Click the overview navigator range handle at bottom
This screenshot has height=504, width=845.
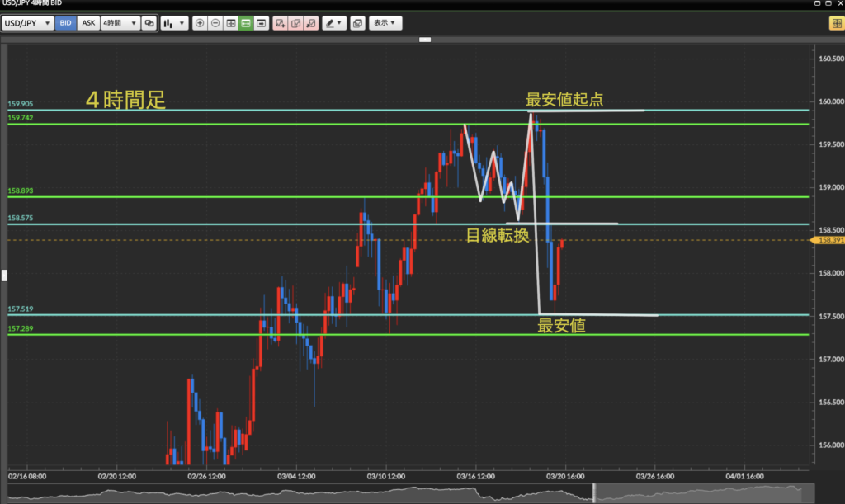(593, 493)
